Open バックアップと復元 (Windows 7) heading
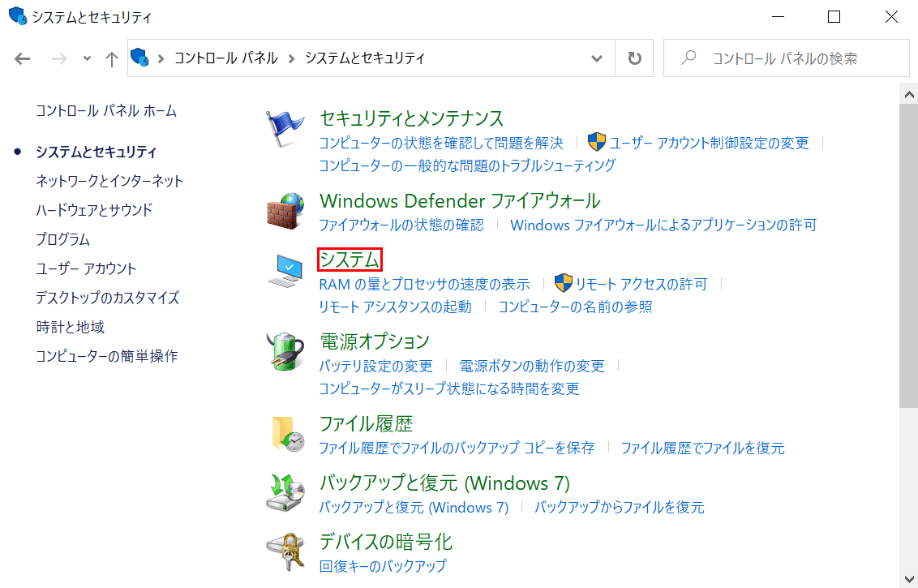918x588 pixels. click(445, 483)
